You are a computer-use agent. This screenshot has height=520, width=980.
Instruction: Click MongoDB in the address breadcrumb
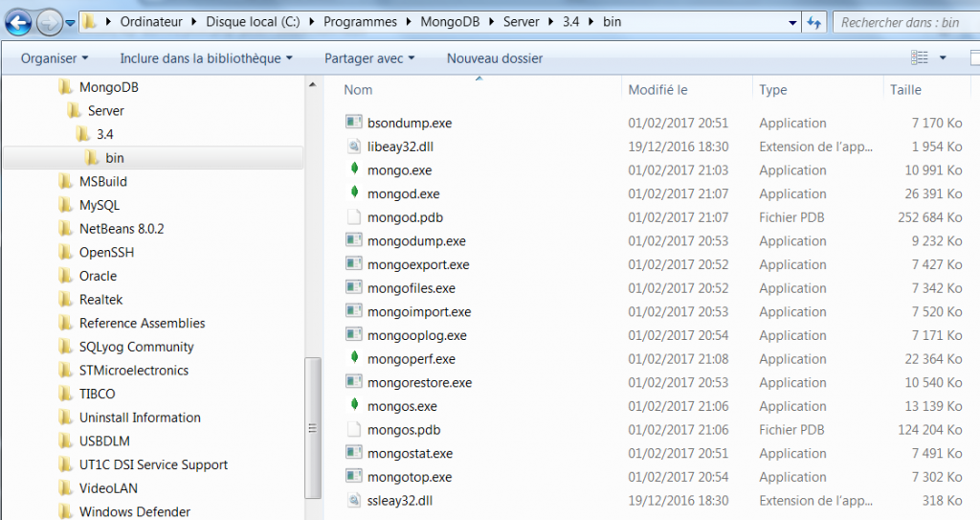450,22
